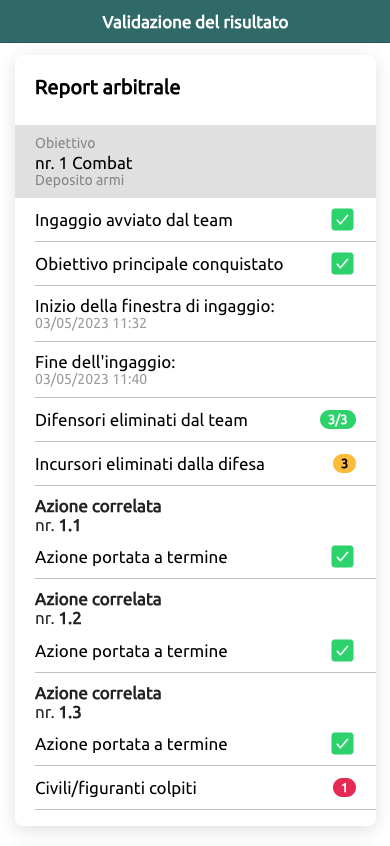
Task: Toggle Azione portata a termine for nr. 1.1
Action: click(x=342, y=557)
